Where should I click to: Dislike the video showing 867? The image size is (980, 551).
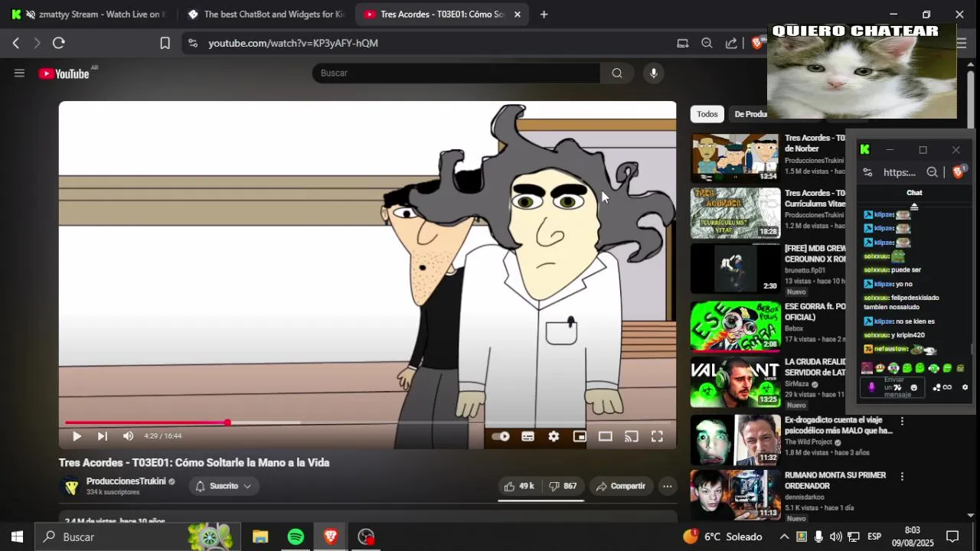coord(563,486)
